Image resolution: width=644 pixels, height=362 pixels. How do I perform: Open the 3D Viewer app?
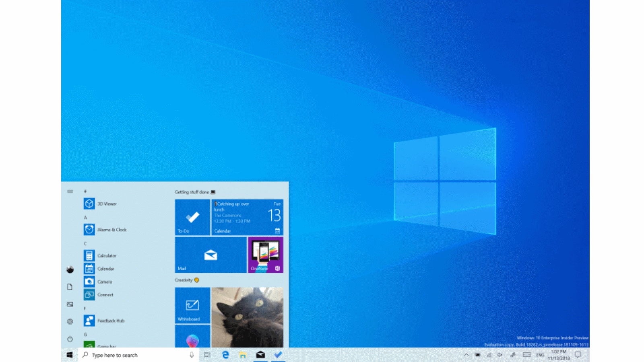pyautogui.click(x=107, y=204)
